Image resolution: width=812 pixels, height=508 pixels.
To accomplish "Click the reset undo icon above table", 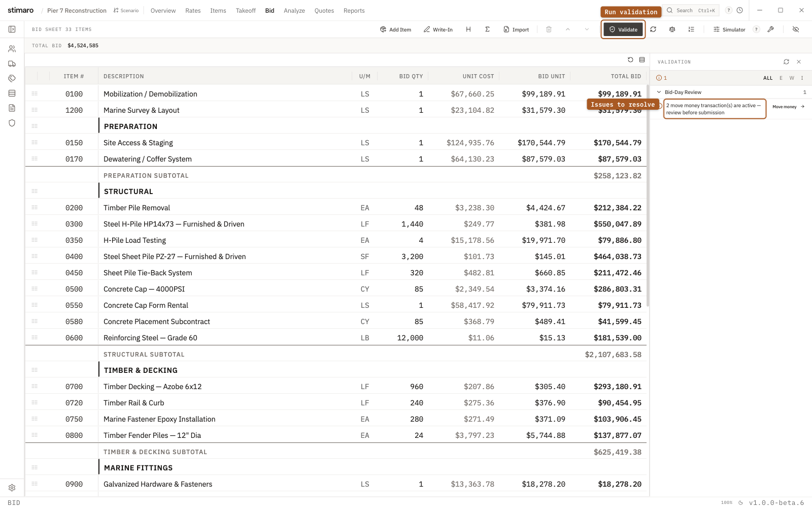I will coord(630,59).
